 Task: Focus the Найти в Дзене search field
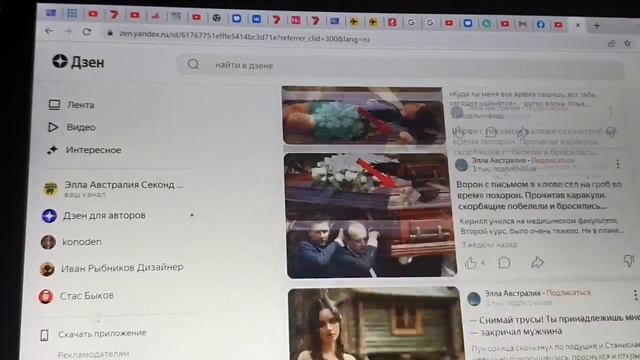pos(400,67)
